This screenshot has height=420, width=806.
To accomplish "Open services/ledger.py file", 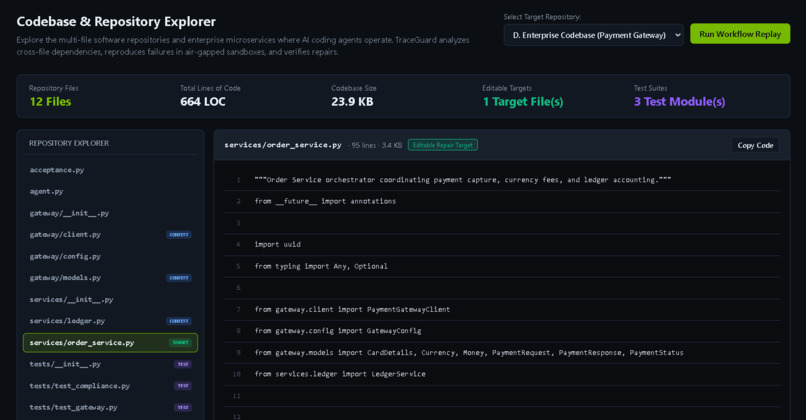I will 110,321.
